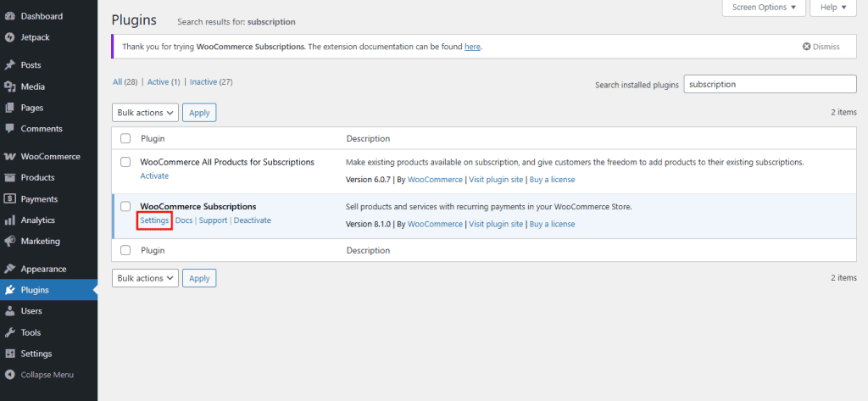Click the WooCommerce logo icon
Viewport: 868px width, 401px height.
[9, 156]
